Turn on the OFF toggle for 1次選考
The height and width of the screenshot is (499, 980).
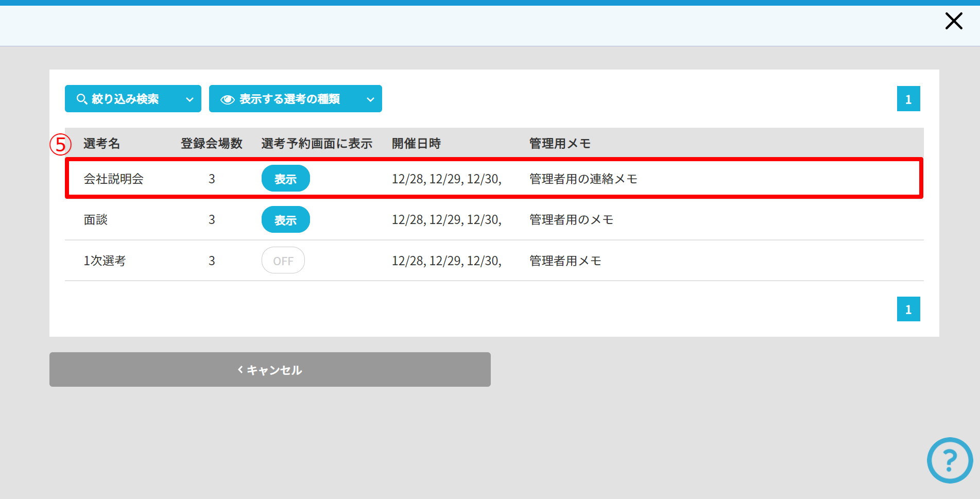[283, 261]
